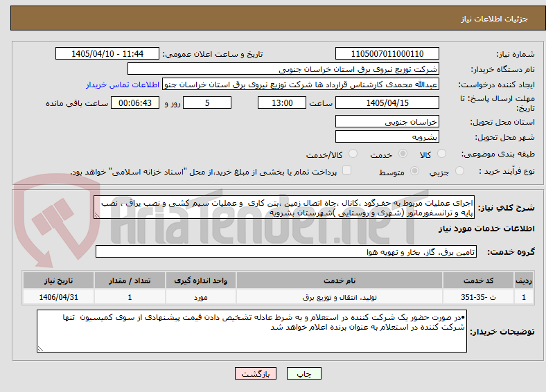546x392 pixels.
Task: Click the کد خدمت column header
Action: (x=479, y=280)
